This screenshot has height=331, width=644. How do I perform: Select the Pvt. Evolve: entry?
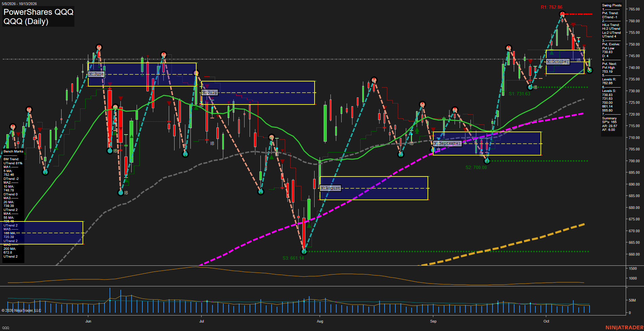(611, 44)
